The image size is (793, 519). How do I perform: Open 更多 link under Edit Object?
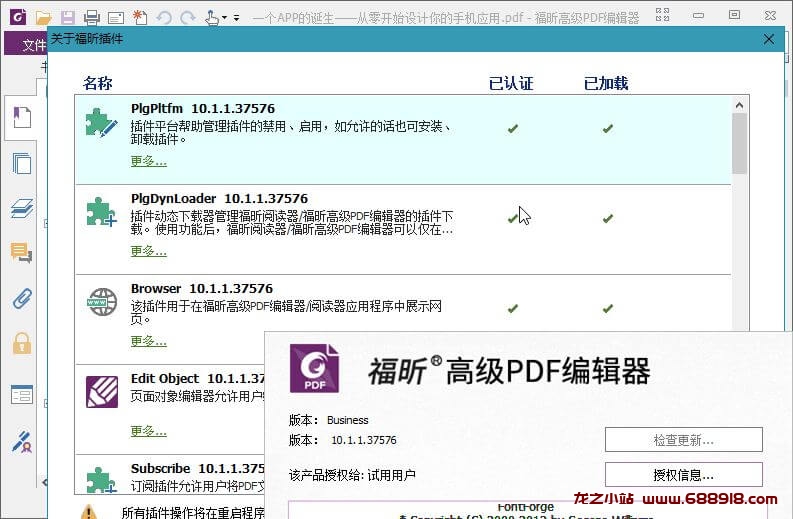(149, 431)
